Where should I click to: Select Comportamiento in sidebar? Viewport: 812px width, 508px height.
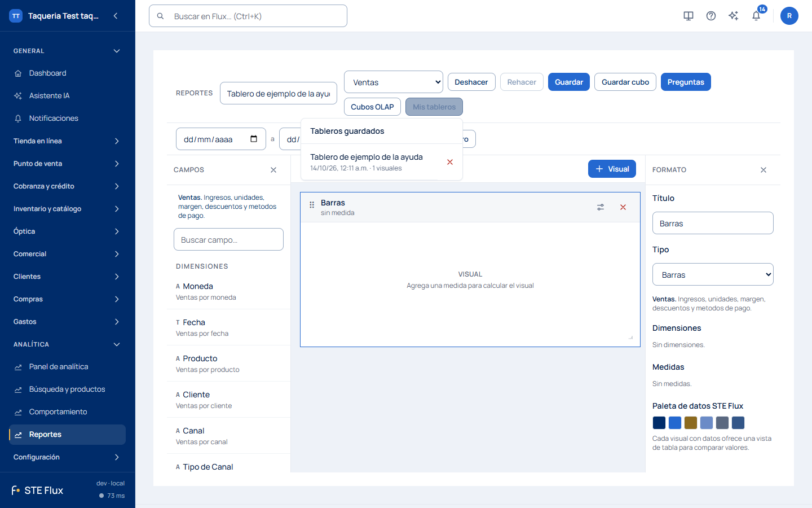point(67,412)
